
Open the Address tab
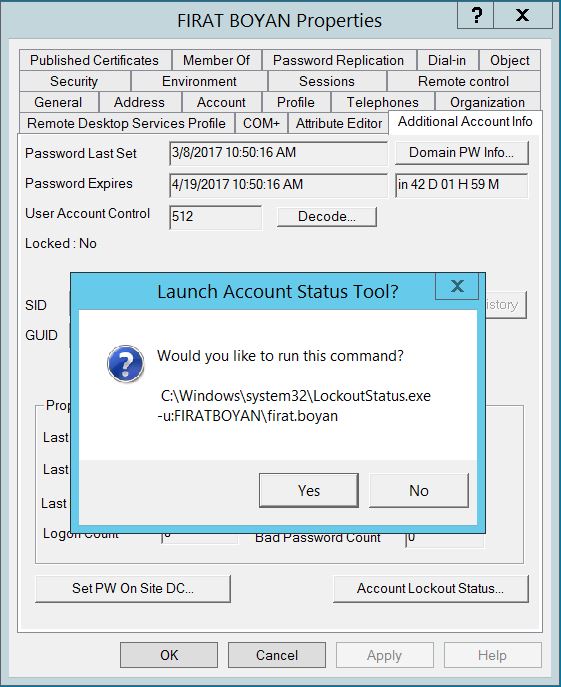point(139,102)
